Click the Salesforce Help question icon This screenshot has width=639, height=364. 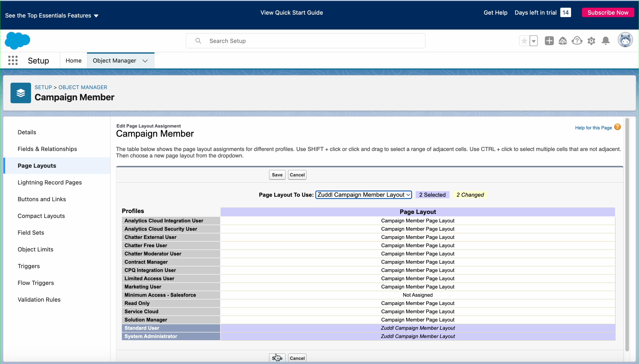[577, 41]
